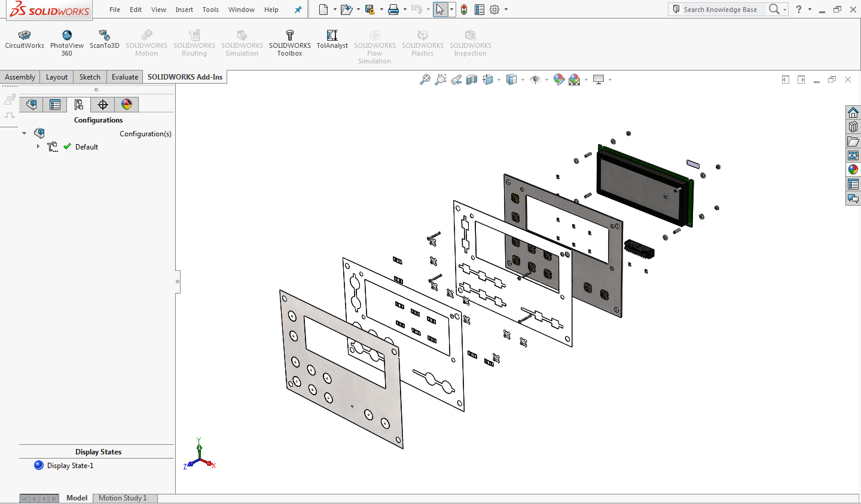The width and height of the screenshot is (861, 504).
Task: Click the Help question mark button
Action: point(798,10)
